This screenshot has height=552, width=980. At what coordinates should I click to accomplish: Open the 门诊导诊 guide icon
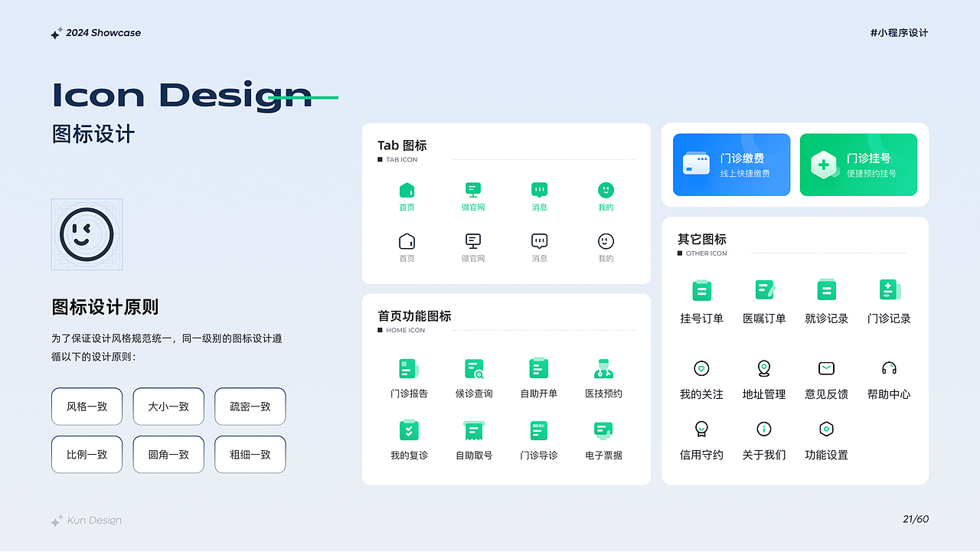coord(539,430)
